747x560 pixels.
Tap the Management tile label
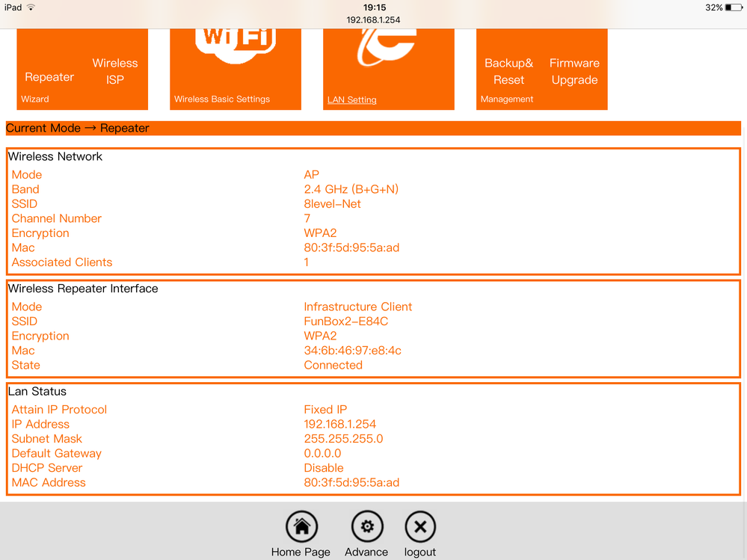click(x=507, y=99)
